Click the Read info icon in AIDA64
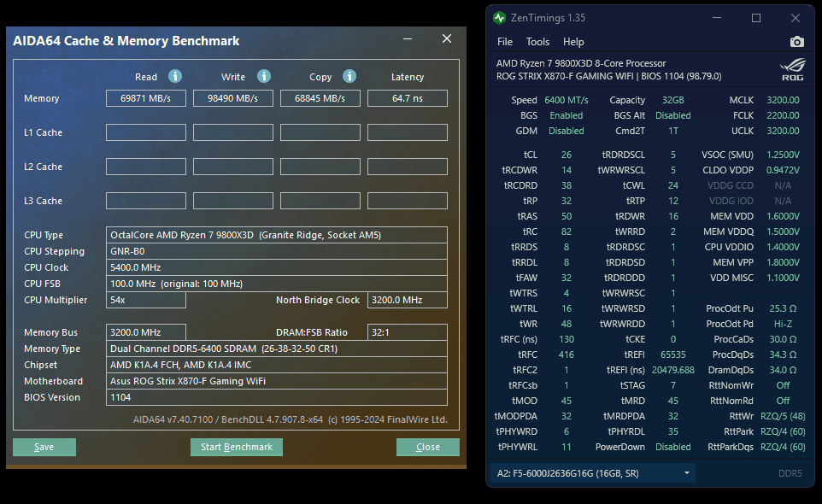This screenshot has width=822, height=504. pyautogui.click(x=175, y=77)
